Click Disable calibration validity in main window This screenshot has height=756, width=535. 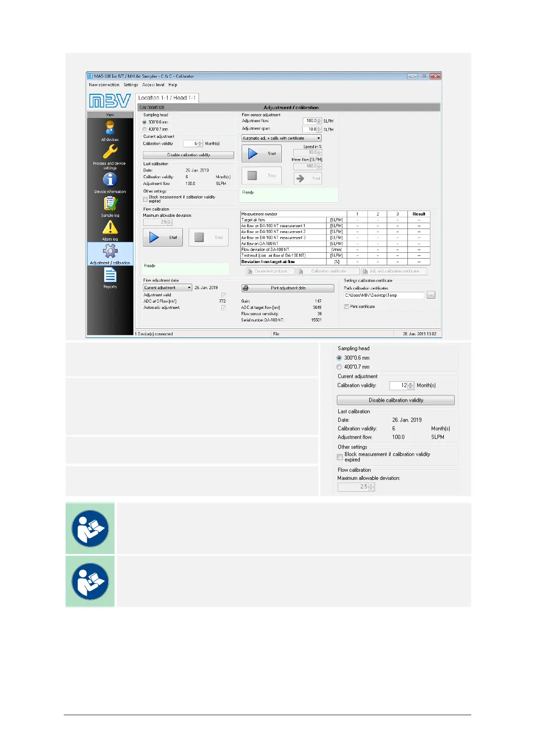tap(189, 155)
